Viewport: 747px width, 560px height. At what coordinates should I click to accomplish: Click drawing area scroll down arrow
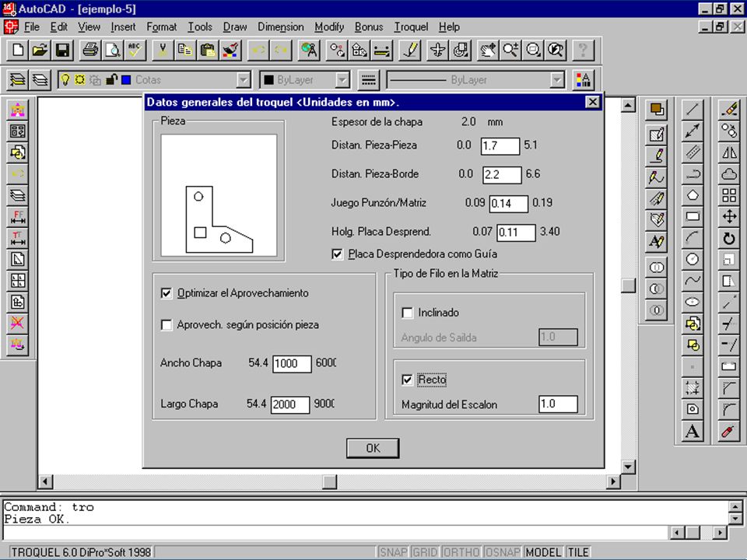[629, 467]
